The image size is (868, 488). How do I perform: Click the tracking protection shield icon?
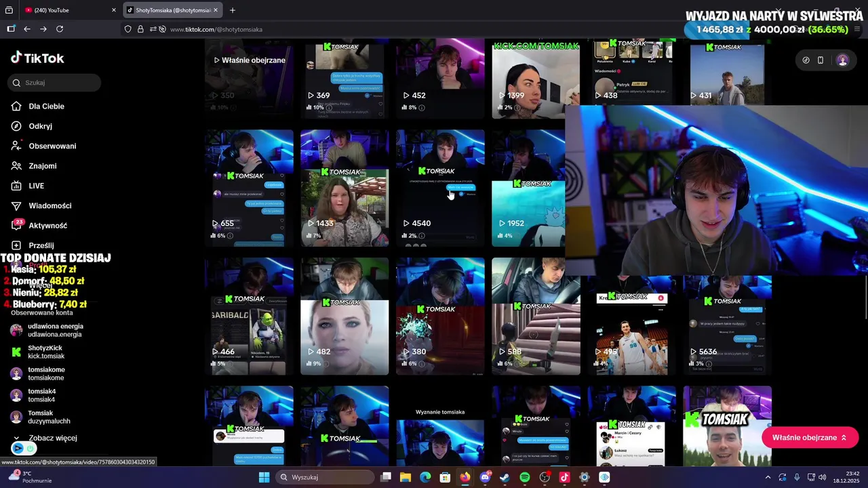click(x=128, y=29)
